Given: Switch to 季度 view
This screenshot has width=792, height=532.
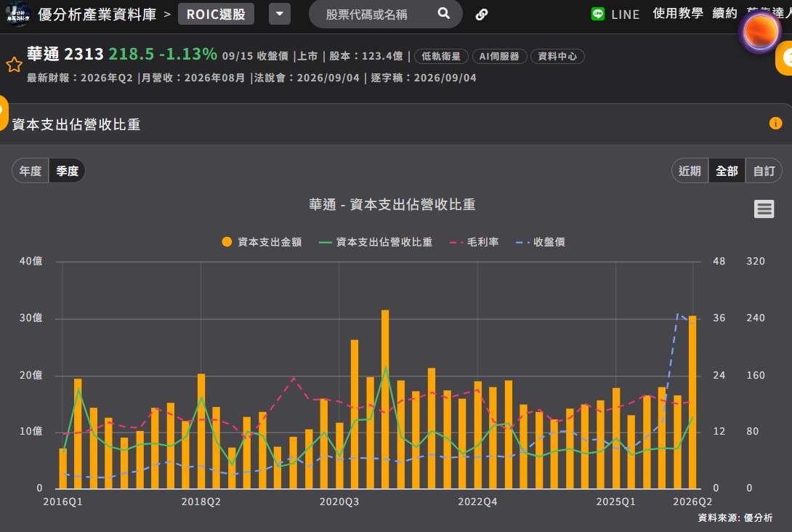Looking at the screenshot, I should [67, 171].
